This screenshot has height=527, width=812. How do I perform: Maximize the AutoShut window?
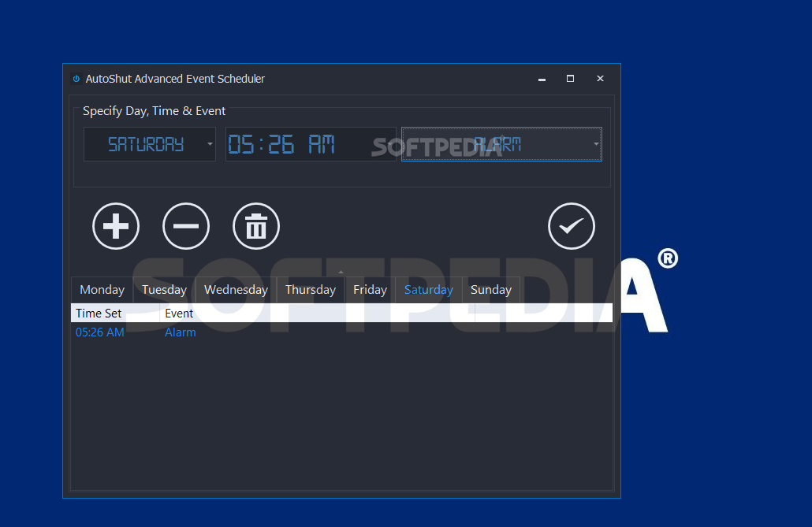[x=570, y=79]
